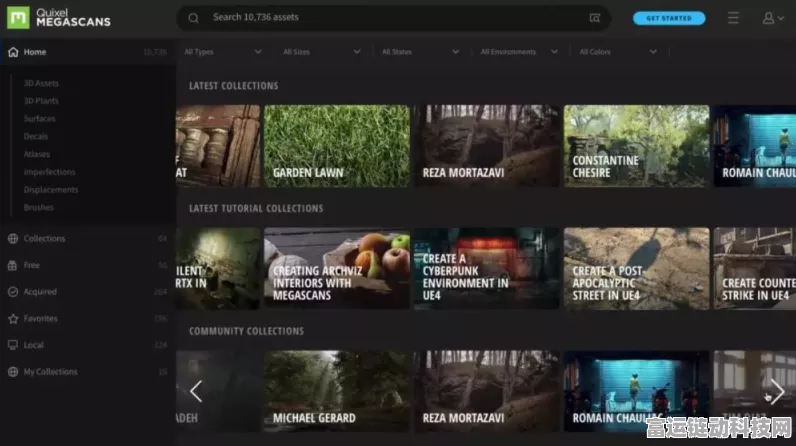Select Surfaces category
Viewport: 796px width, 446px height.
pyautogui.click(x=40, y=119)
